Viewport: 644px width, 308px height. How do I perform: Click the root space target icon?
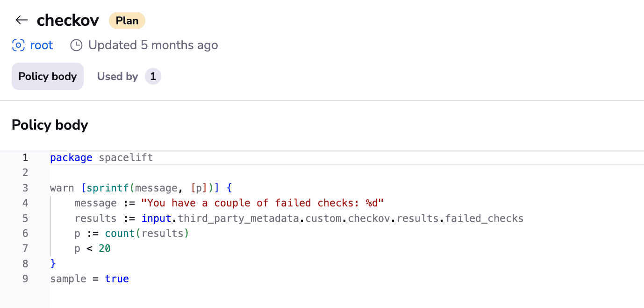pyautogui.click(x=18, y=45)
